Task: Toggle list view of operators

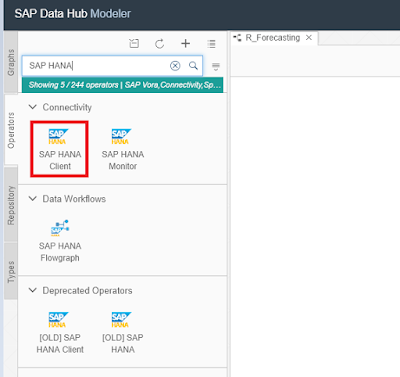Action: (211, 44)
